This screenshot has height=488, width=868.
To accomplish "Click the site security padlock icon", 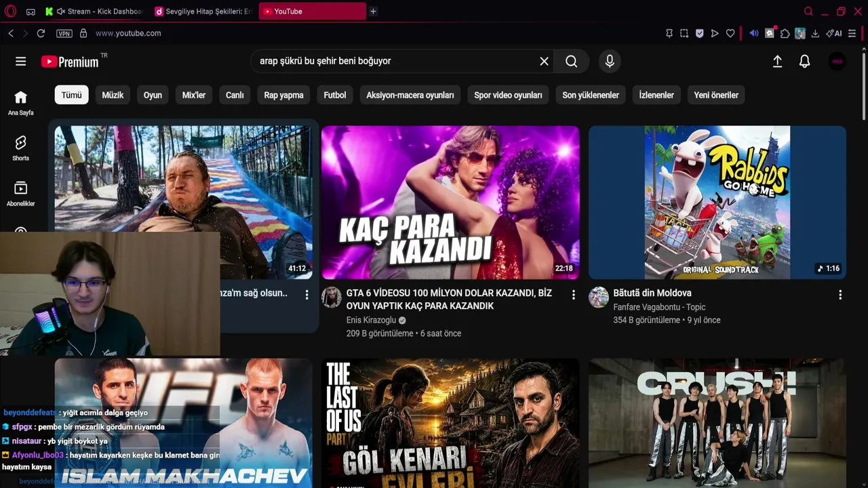I will [x=83, y=33].
